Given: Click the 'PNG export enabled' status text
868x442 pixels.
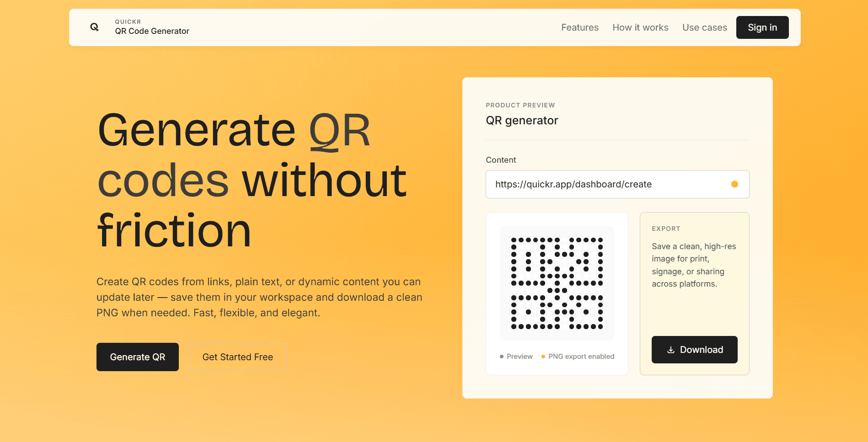Looking at the screenshot, I should point(581,357).
